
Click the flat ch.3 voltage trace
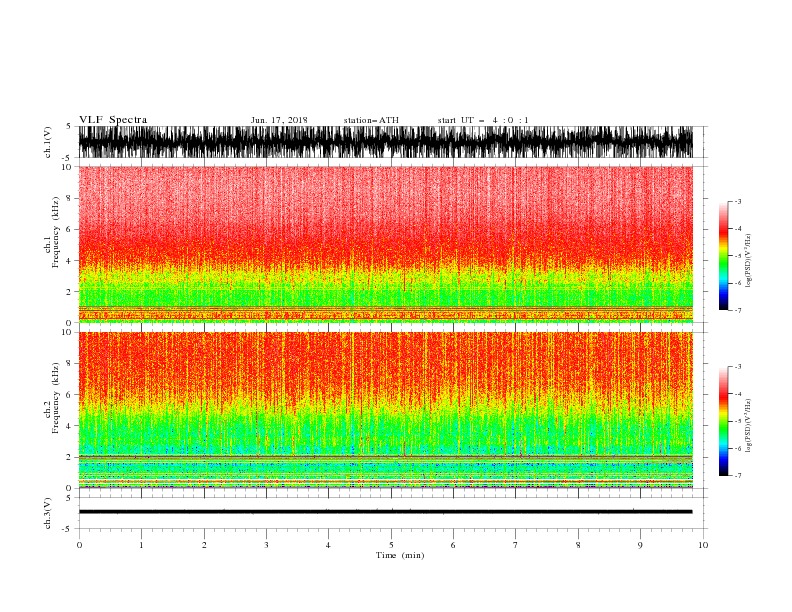(385, 512)
